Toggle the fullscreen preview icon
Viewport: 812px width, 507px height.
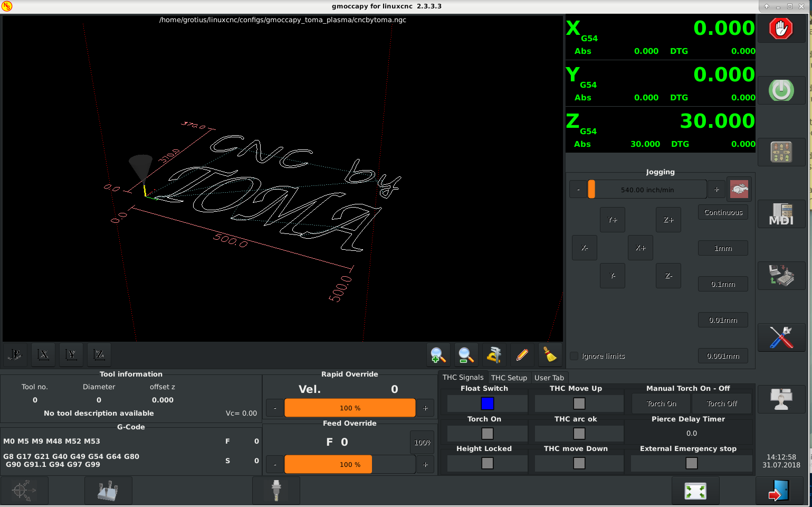[x=695, y=491]
